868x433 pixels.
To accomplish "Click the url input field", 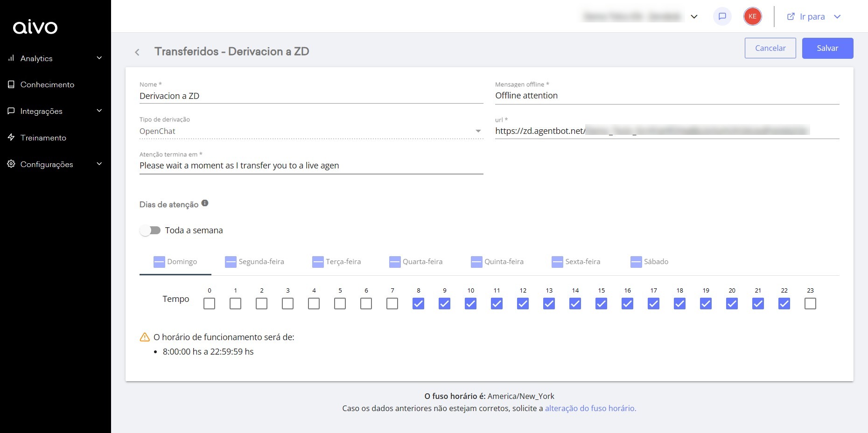I will (667, 131).
